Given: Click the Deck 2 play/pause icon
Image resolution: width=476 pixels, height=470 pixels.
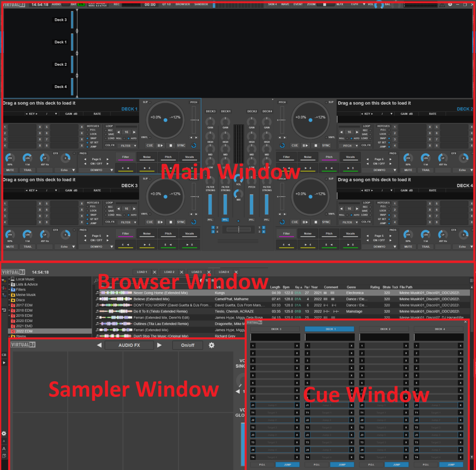Looking at the screenshot, I should 305,145.
